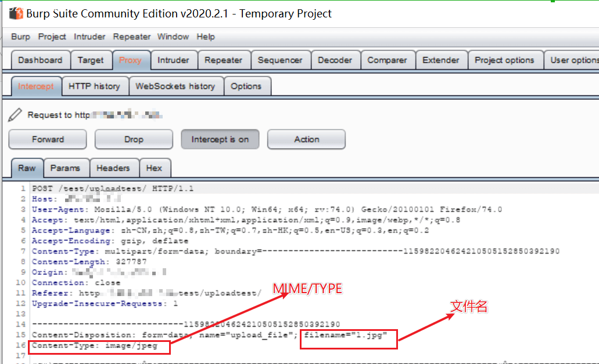Click the Accept-Language header line
This screenshot has height=364, width=599.
coord(230,230)
